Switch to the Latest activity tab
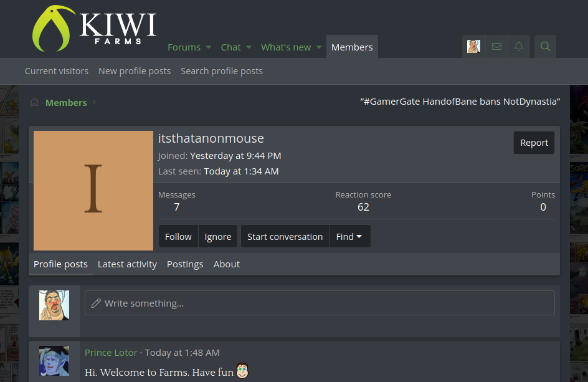Viewport: 588px width, 382px height. pos(127,264)
